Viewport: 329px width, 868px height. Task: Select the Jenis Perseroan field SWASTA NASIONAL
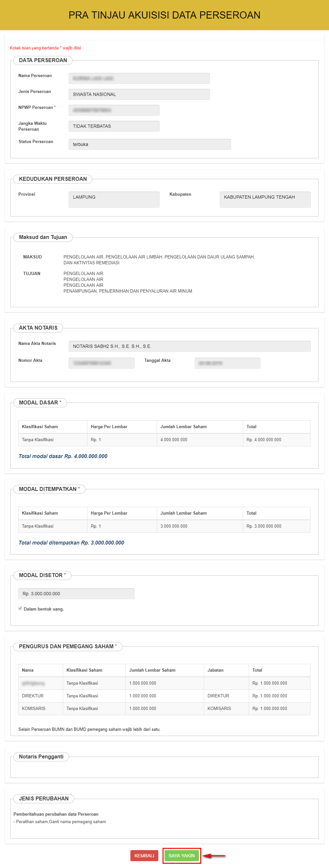click(139, 94)
